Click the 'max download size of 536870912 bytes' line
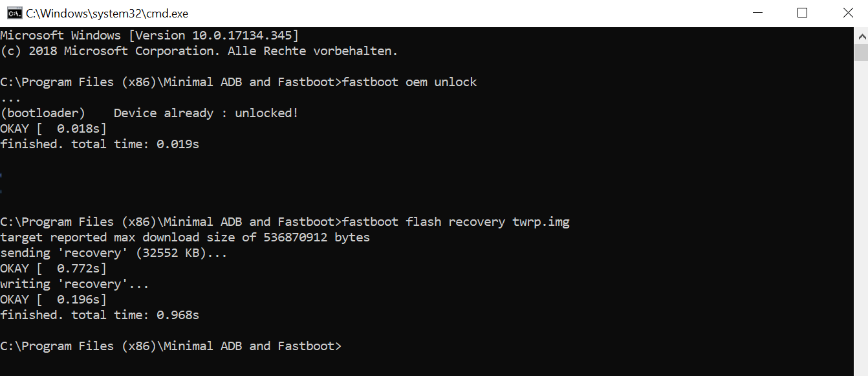This screenshot has height=376, width=868. tap(185, 238)
